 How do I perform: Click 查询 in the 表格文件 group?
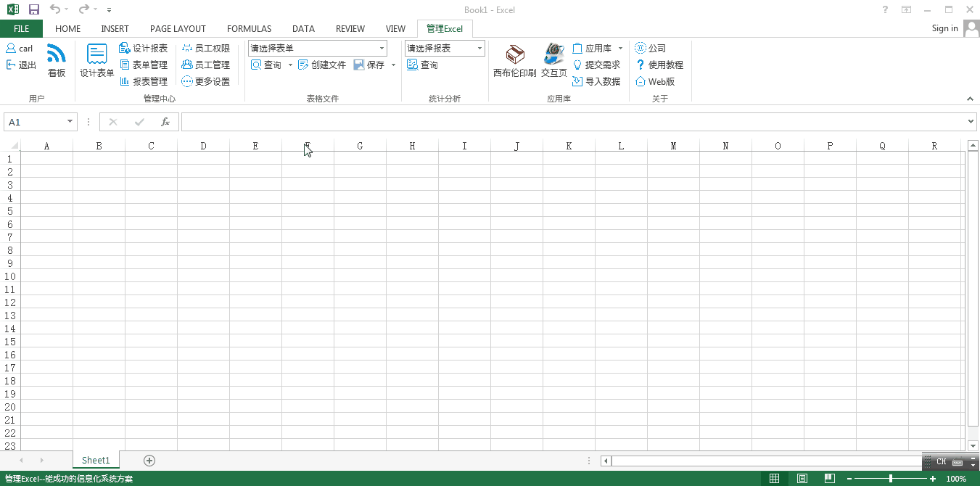266,65
